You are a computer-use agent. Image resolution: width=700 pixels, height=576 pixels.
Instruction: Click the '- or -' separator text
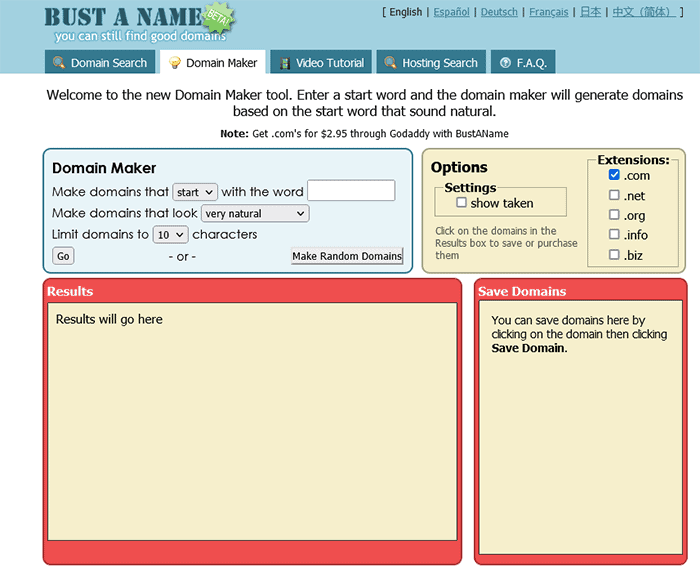[182, 257]
